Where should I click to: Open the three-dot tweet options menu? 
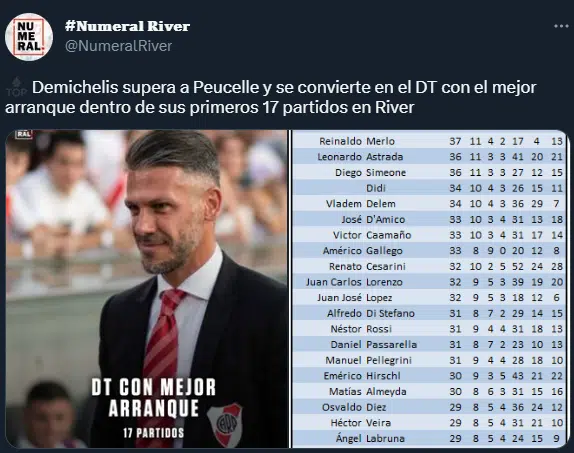coord(561,26)
